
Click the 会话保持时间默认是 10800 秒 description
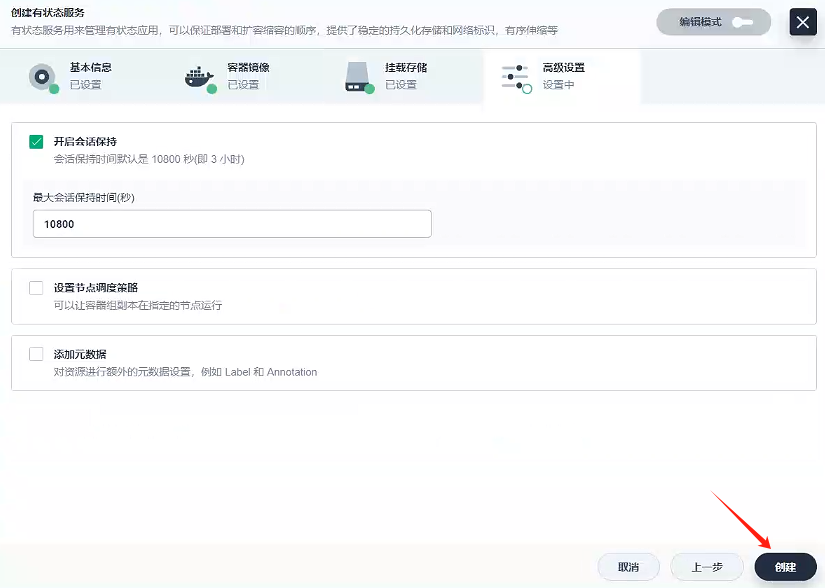[x=149, y=159]
